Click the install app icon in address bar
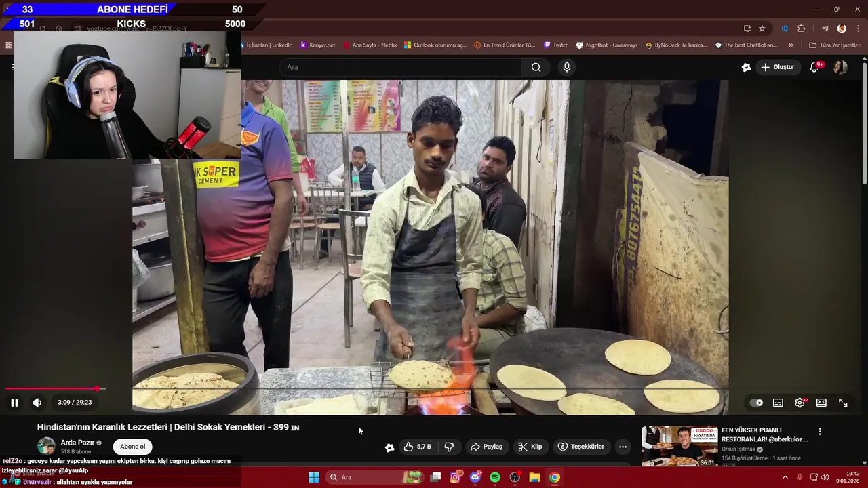Image resolution: width=868 pixels, height=488 pixels. (747, 28)
